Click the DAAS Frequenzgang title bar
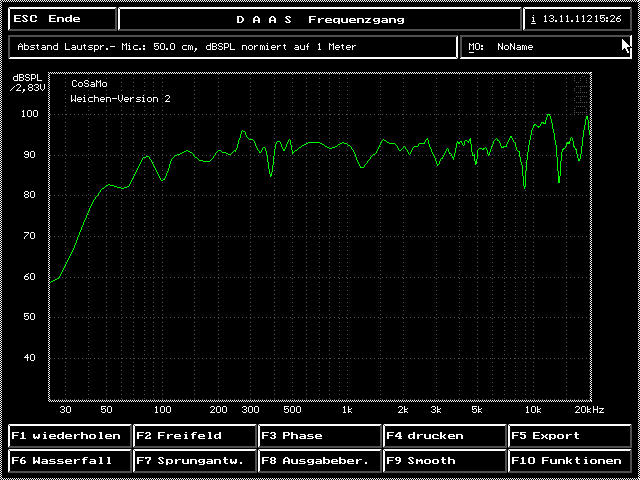The width and height of the screenshot is (640, 480). (x=320, y=19)
